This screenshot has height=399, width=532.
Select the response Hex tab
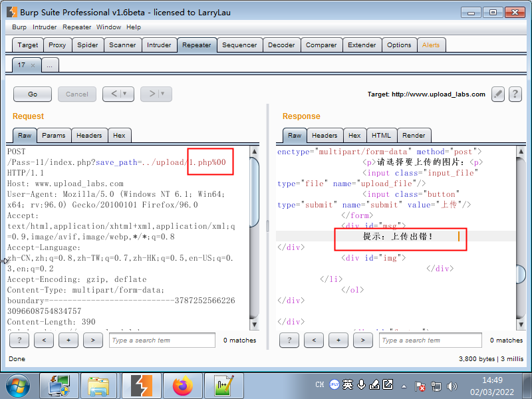354,136
